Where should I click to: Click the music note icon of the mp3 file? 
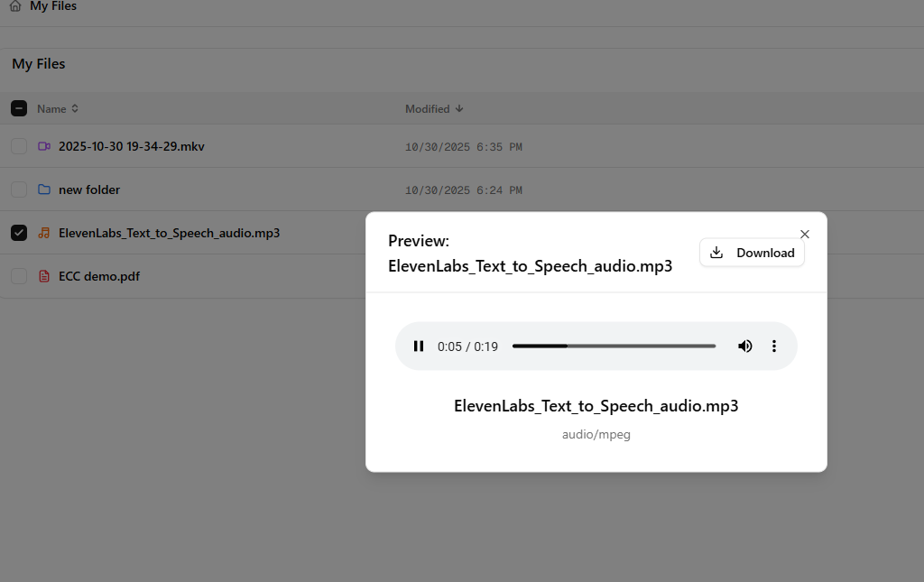point(44,233)
